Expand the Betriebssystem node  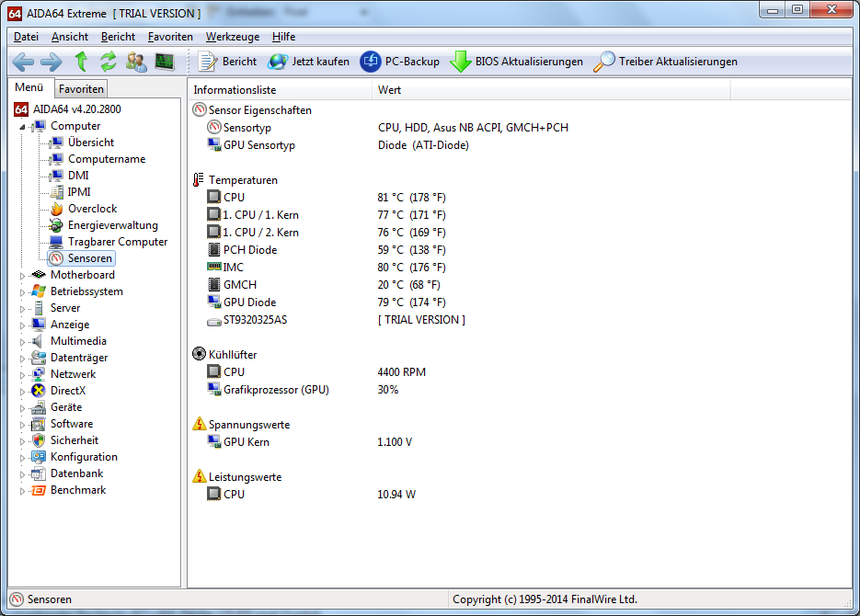point(22,292)
